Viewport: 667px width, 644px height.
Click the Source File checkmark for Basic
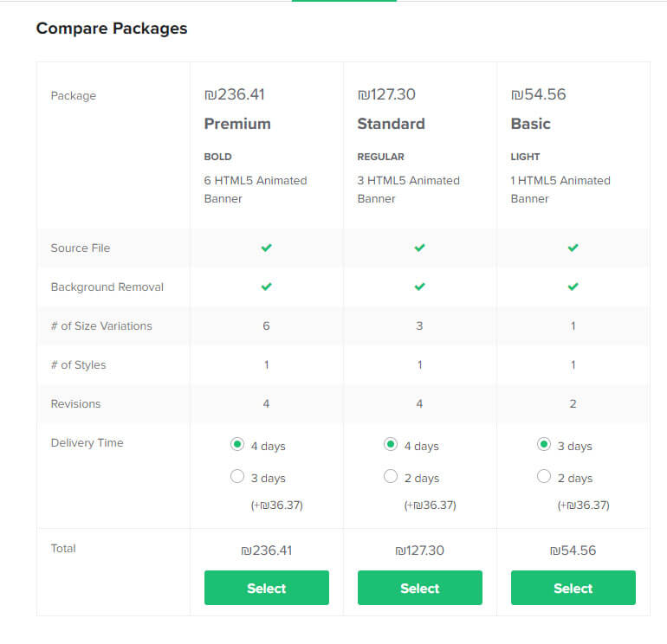coord(573,248)
